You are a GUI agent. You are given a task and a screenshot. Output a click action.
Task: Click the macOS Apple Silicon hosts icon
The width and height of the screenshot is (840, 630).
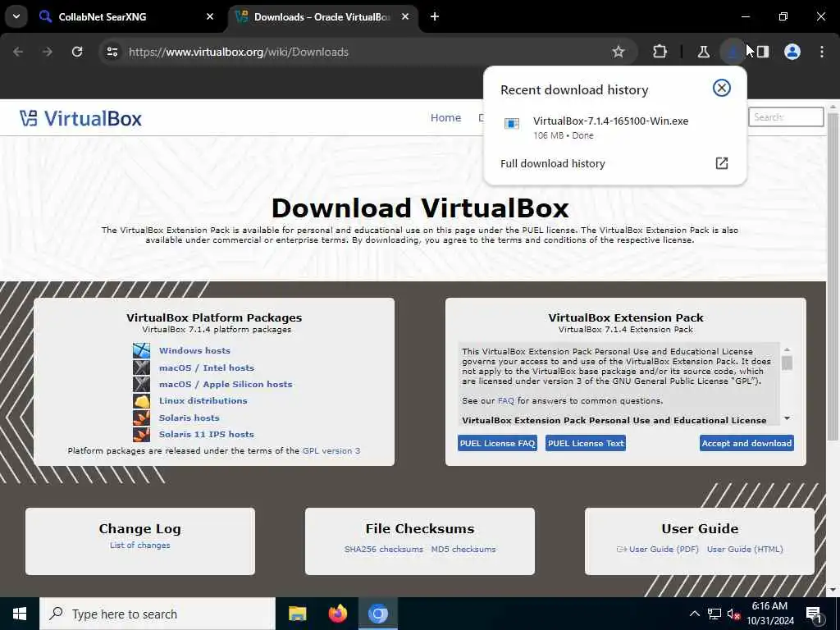[x=141, y=384]
